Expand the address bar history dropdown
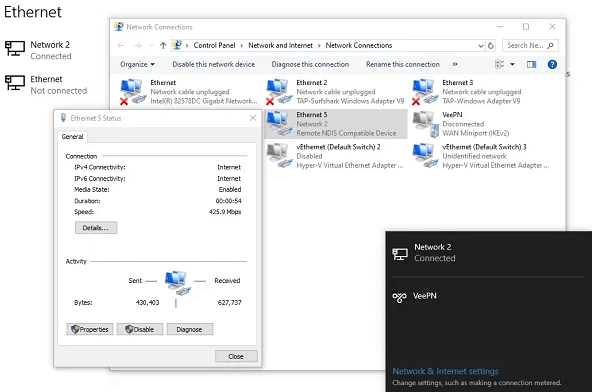Image resolution: width=593 pixels, height=392 pixels. 481,45
